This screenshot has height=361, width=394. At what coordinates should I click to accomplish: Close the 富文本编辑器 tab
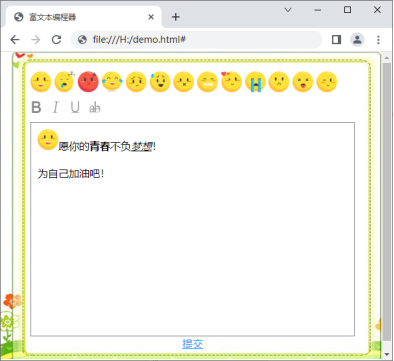pyautogui.click(x=151, y=17)
